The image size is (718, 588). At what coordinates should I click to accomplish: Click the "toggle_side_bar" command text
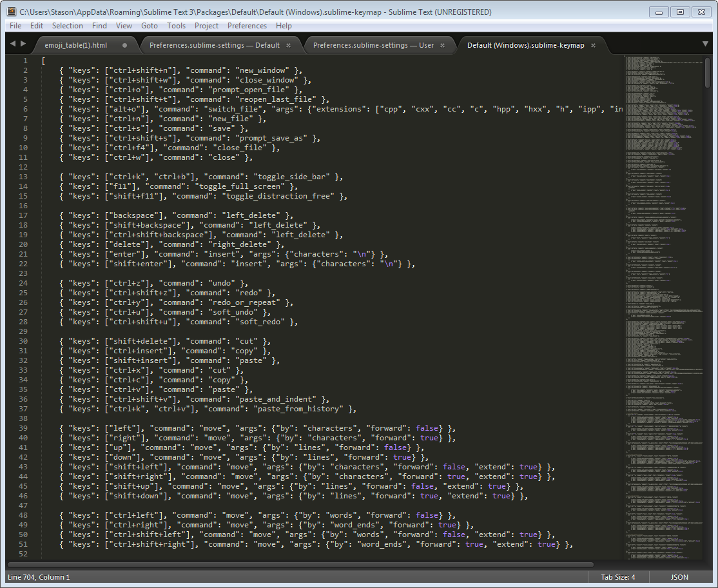(292, 177)
